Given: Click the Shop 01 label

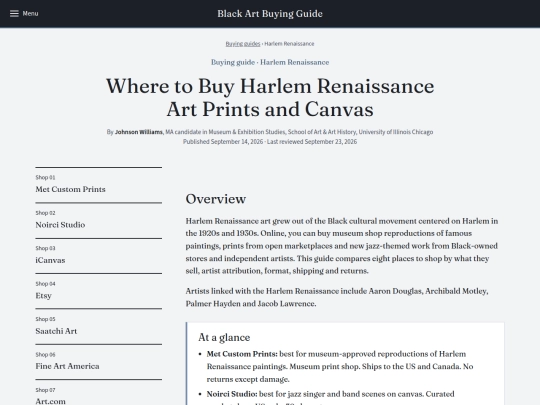Looking at the screenshot, I should pos(45,177).
